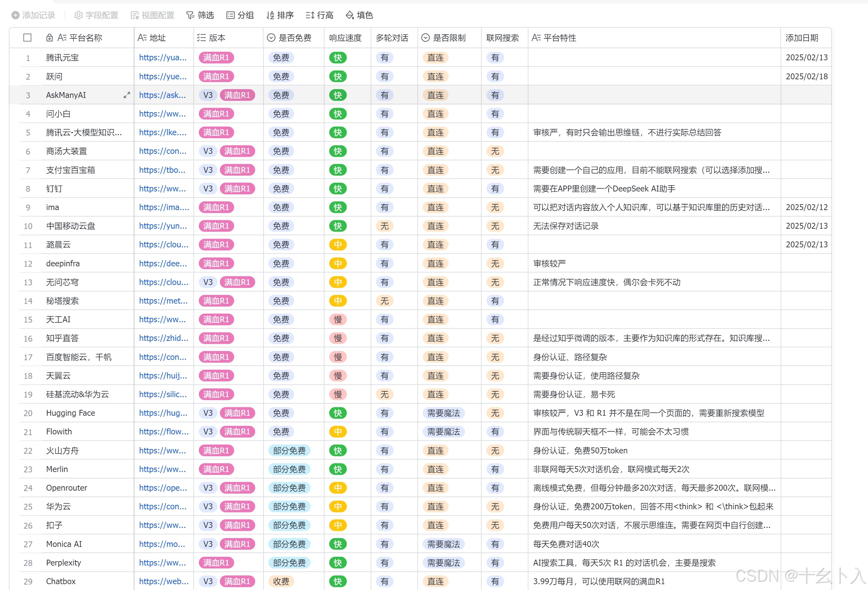Click the text-type icon in 地址 header
This screenshot has width=868, height=590.
pos(142,38)
